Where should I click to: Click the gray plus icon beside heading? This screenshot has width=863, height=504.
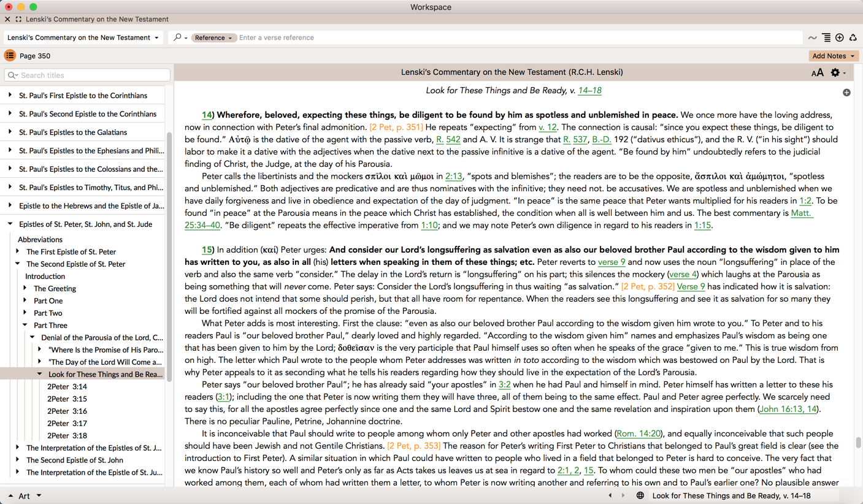coord(846,93)
